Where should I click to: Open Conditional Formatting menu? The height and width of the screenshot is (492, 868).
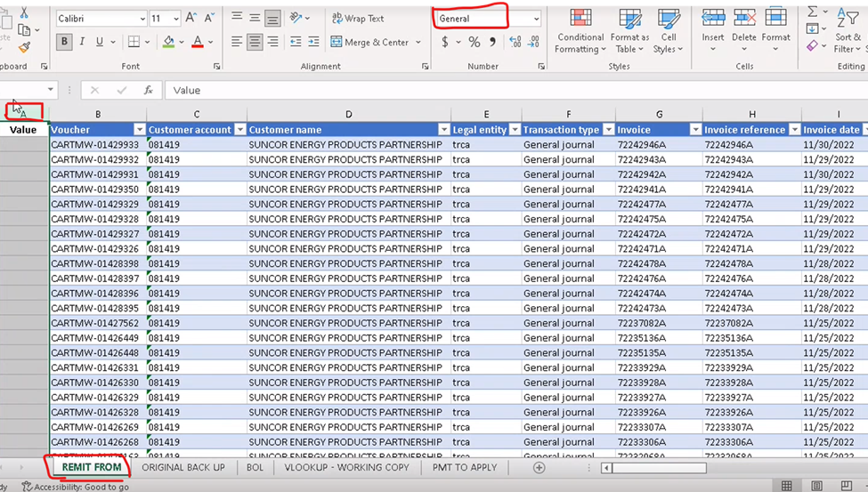coord(580,31)
